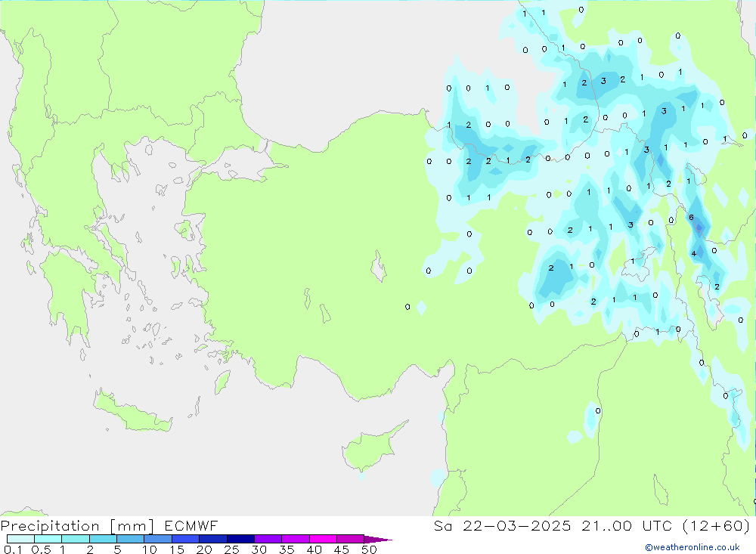Select the purple 30–35 mm legend swatch
The width and height of the screenshot is (756, 554).
point(268,539)
